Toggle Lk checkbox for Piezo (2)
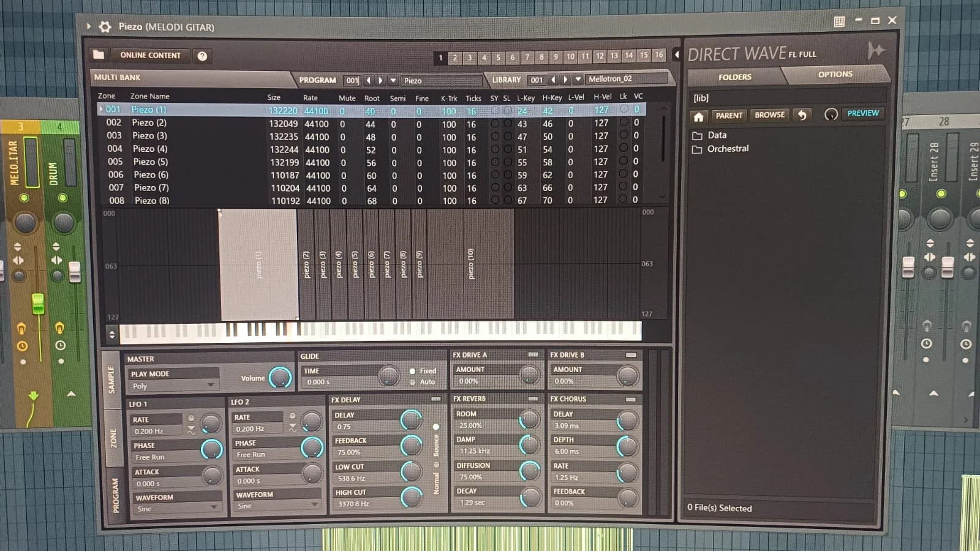 [624, 122]
